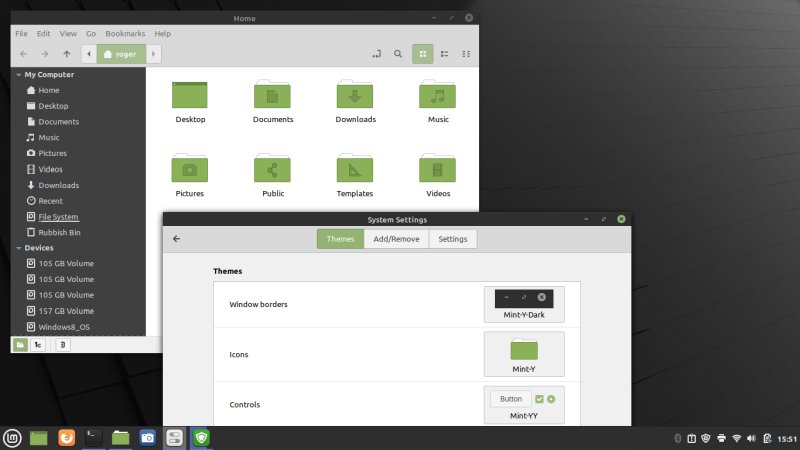The width and height of the screenshot is (800, 450).
Task: Click the search magnifier in file manager toolbar
Action: click(398, 54)
